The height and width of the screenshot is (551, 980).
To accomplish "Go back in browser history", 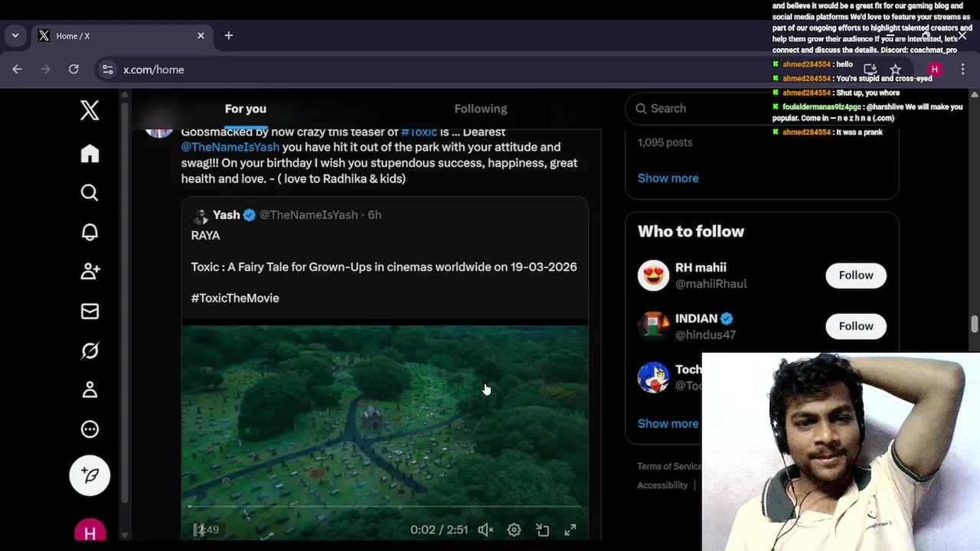I will pyautogui.click(x=17, y=69).
